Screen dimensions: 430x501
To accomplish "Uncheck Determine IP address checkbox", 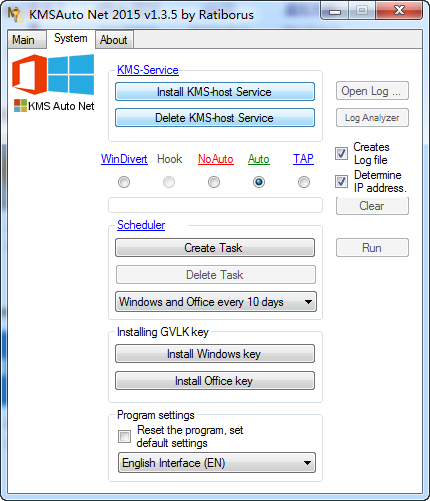I will (x=341, y=181).
